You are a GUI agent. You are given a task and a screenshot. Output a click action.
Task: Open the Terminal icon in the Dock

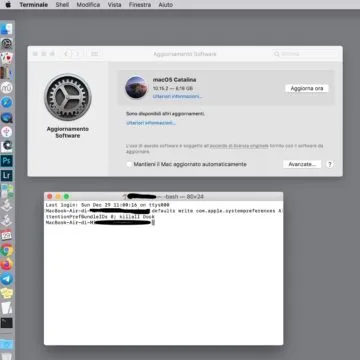[x=6, y=323]
